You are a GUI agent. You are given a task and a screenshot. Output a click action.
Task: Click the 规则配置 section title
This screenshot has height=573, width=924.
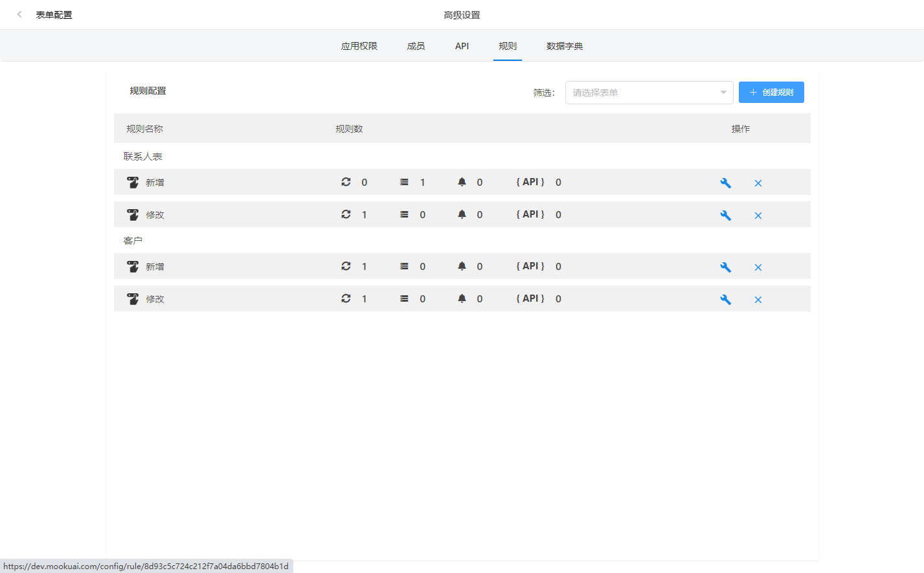coord(148,91)
